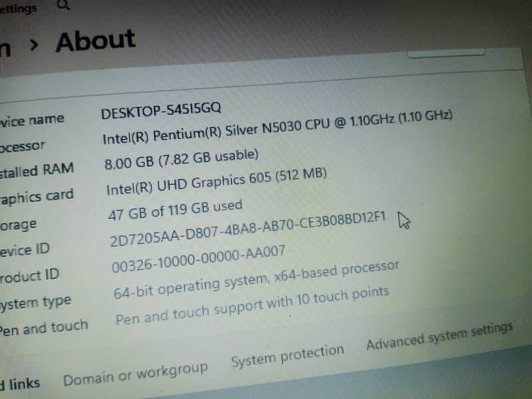The width and height of the screenshot is (532, 399).
Task: Click the Processor label
Action: point(23,146)
